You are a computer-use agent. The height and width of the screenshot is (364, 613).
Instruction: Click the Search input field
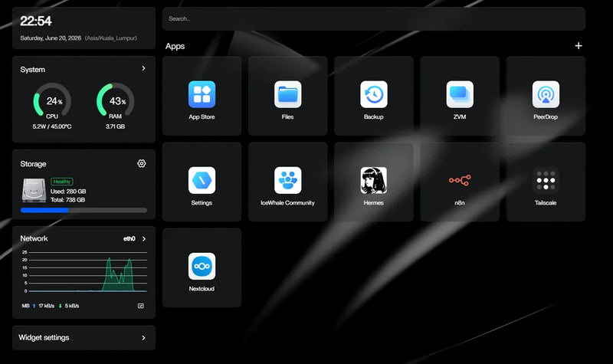(x=374, y=18)
